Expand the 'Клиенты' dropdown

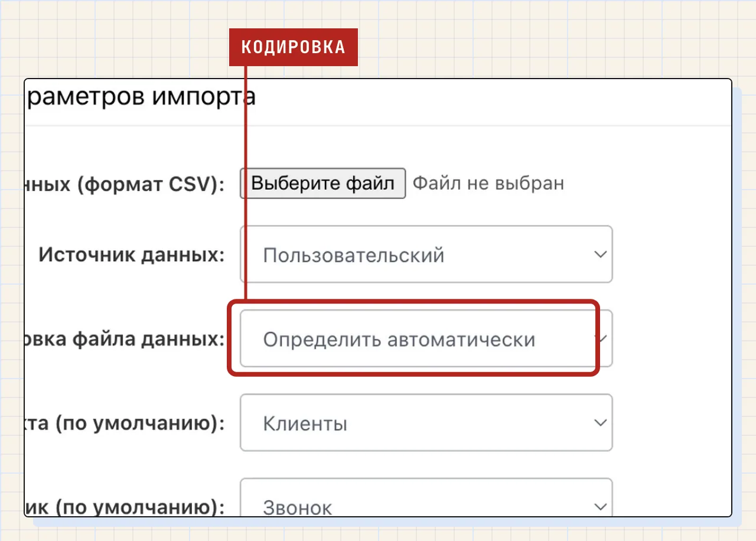click(x=426, y=423)
